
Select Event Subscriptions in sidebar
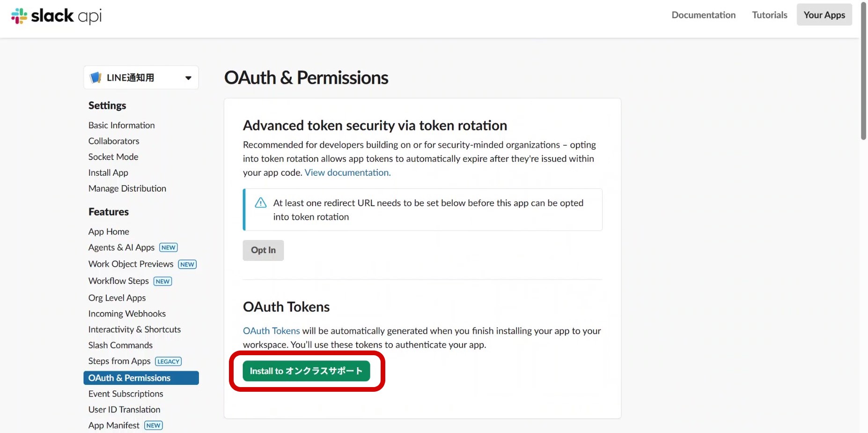coord(125,394)
